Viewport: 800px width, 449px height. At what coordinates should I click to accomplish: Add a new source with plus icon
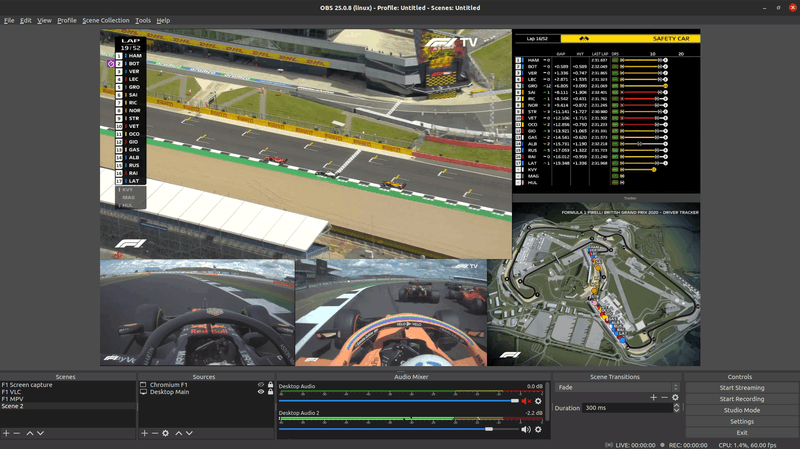click(x=144, y=433)
